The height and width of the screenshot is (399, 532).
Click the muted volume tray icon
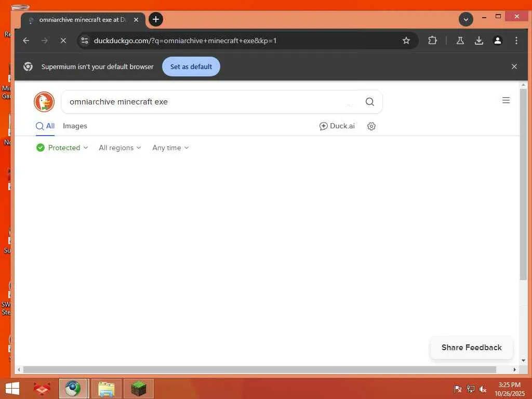tap(483, 389)
